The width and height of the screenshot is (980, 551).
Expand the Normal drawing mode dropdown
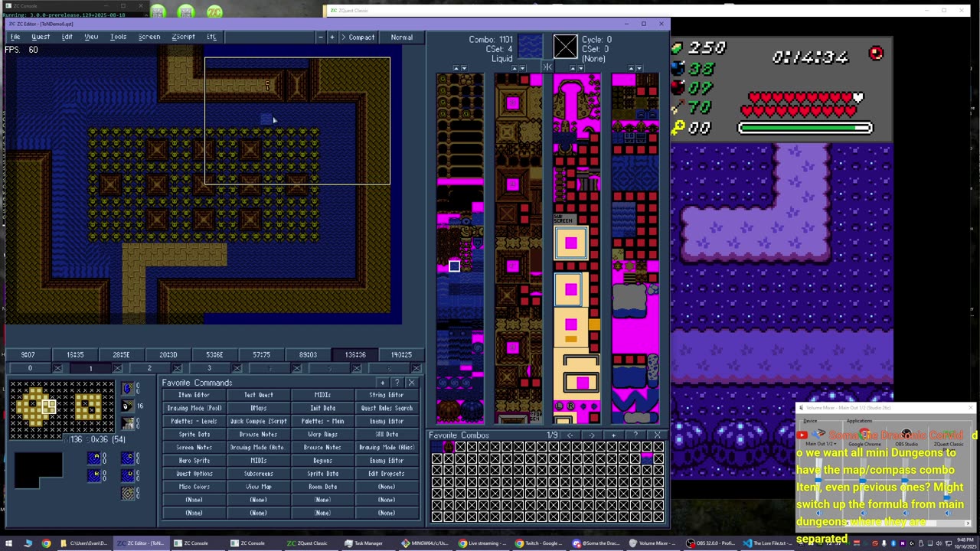[x=401, y=37]
